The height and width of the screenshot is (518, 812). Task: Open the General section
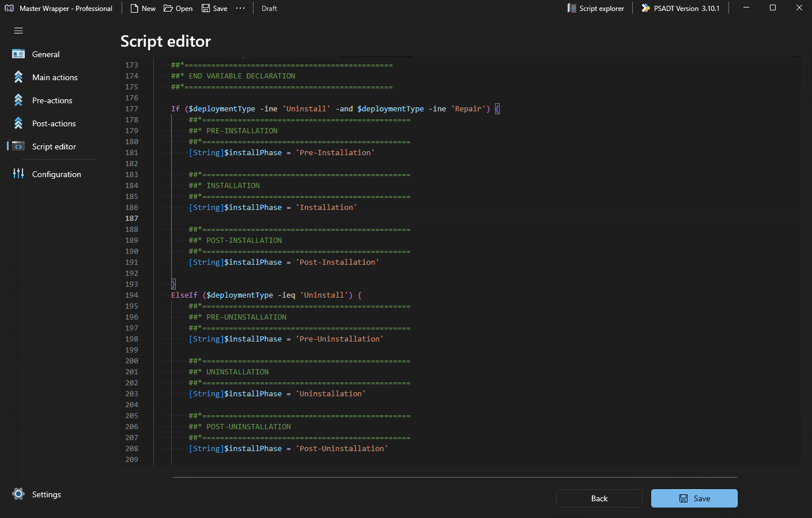click(51, 54)
